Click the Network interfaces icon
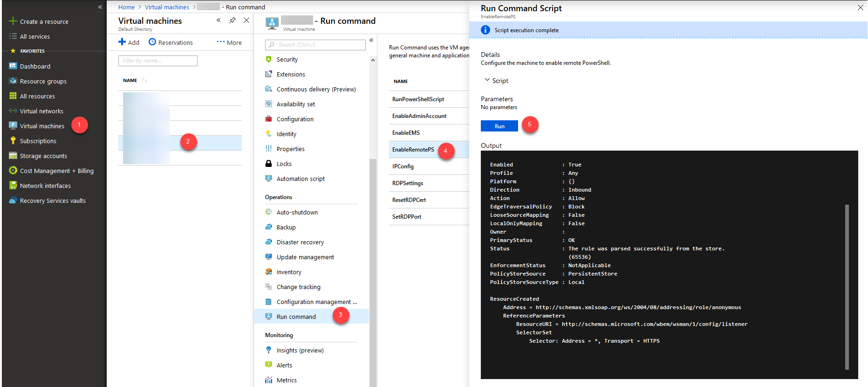 [x=13, y=186]
